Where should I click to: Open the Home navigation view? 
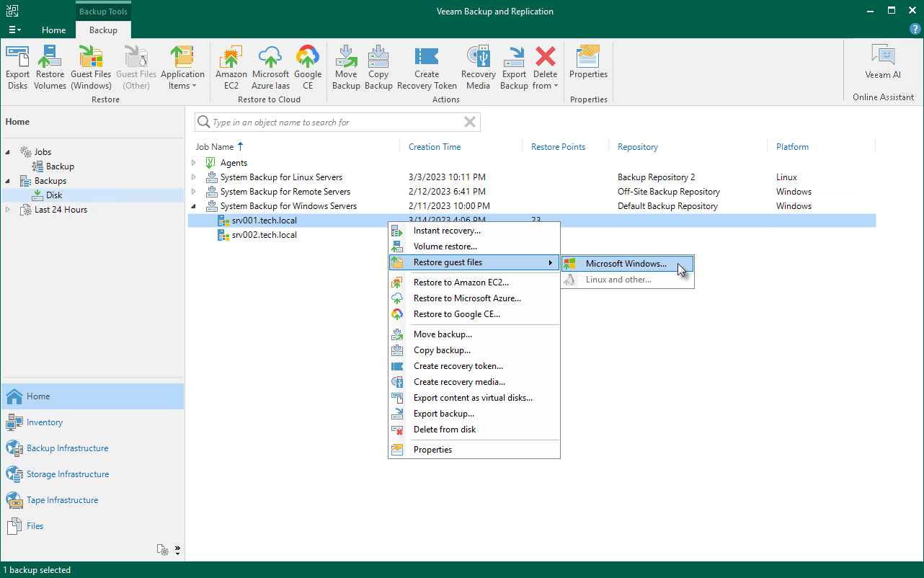pos(92,396)
